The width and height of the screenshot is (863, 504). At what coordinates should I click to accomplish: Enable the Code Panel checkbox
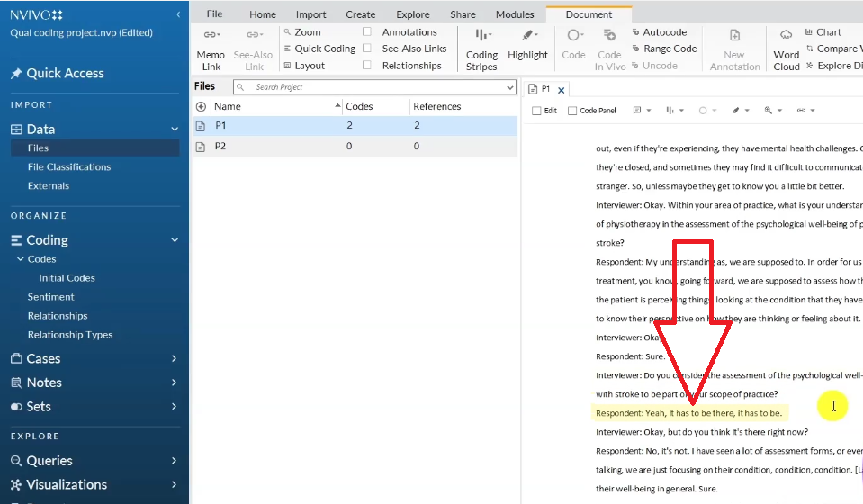572,111
